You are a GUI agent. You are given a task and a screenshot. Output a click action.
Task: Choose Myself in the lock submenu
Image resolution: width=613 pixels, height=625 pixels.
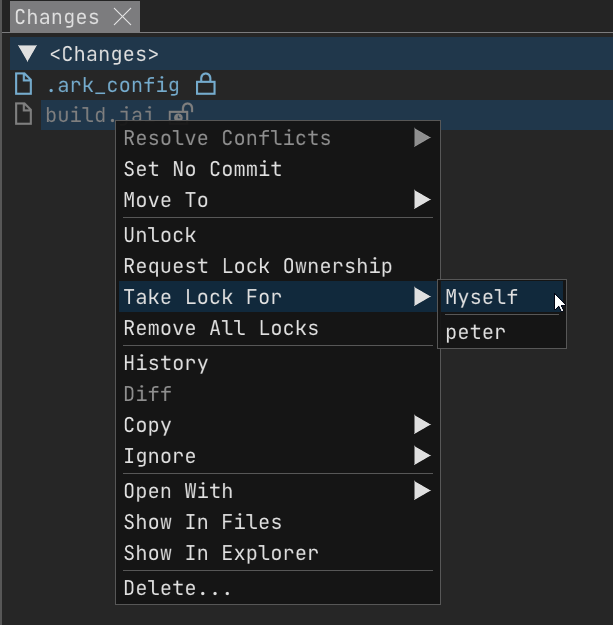[482, 297]
